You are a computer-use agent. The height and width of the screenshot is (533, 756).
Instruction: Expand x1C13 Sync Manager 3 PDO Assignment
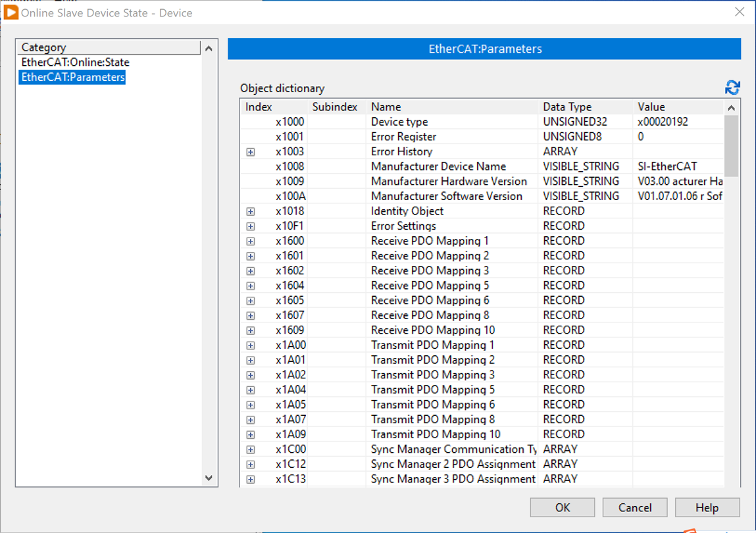251,480
